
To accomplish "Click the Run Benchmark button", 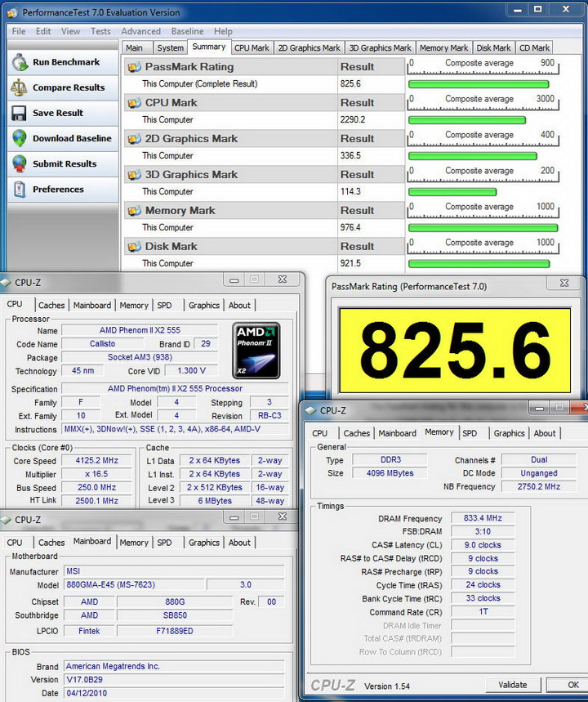I will [63, 62].
